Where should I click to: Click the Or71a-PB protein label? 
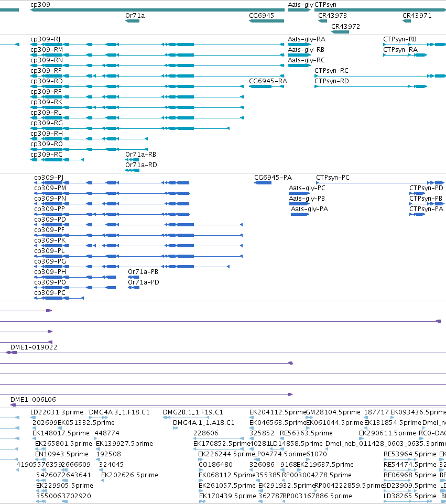coord(143,272)
